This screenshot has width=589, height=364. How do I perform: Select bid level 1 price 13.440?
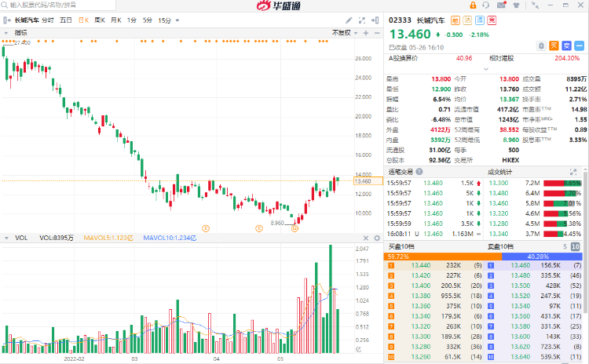pyautogui.click(x=421, y=265)
